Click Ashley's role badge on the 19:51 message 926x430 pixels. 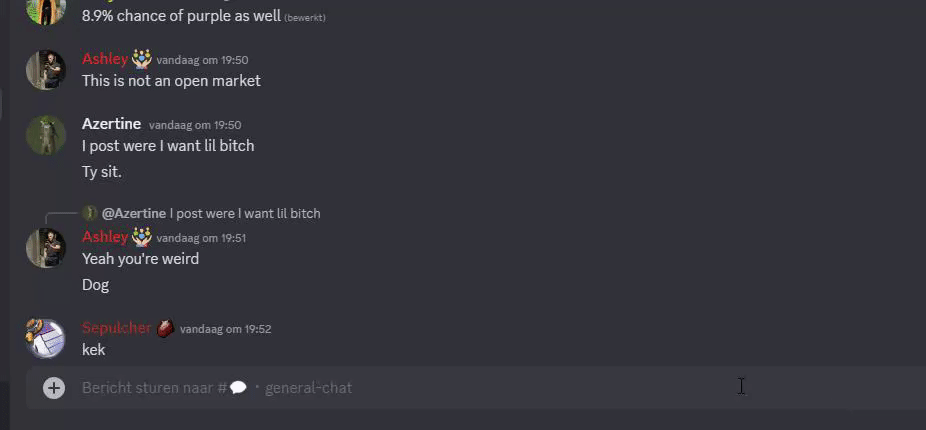(142, 236)
